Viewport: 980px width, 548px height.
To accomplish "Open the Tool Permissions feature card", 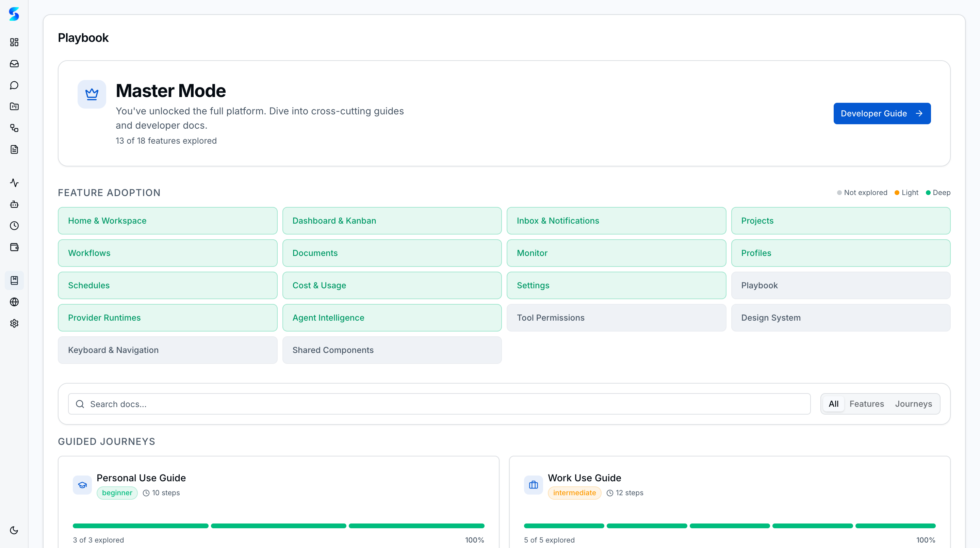I will click(616, 317).
